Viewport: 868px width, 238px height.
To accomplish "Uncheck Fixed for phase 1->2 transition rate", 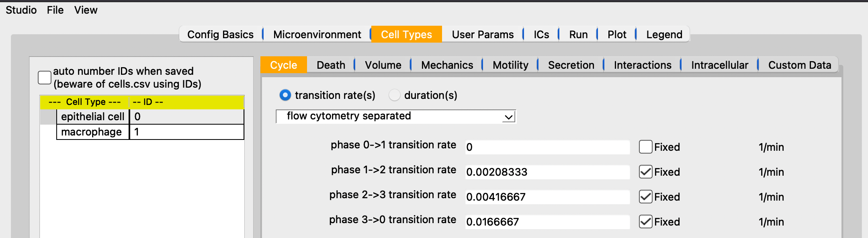I will [645, 172].
